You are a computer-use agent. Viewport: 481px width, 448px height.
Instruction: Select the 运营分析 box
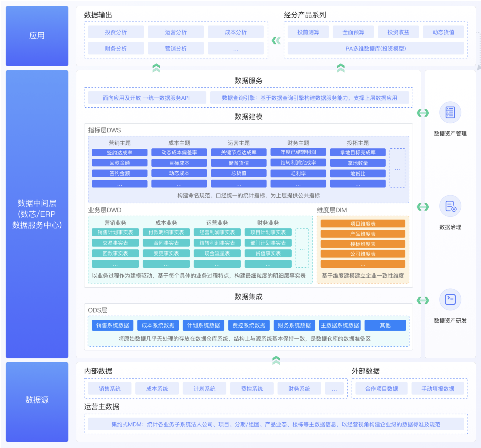click(176, 32)
